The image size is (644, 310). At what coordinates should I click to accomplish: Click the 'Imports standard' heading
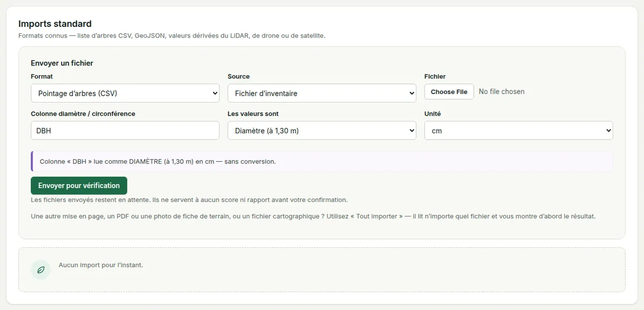55,24
